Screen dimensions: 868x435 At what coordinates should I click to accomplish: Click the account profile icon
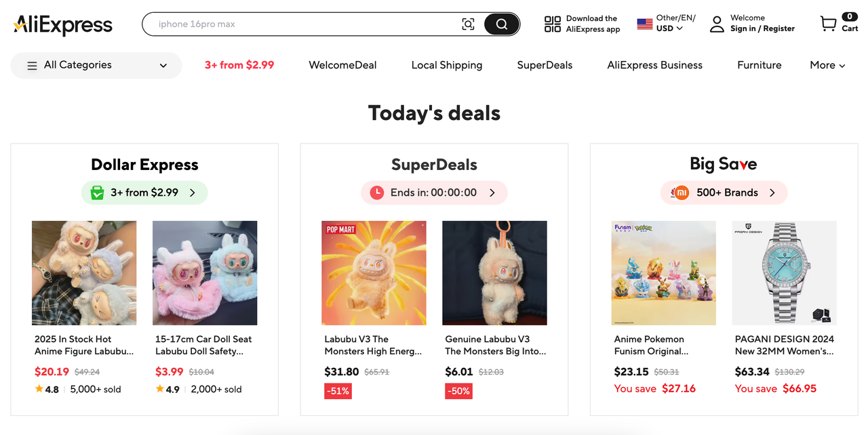[x=717, y=24]
